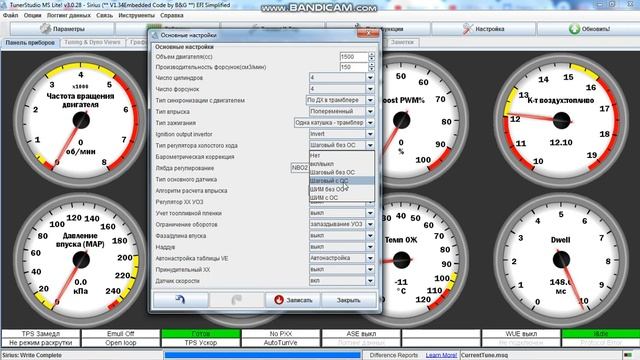Click the undo arrow button in dialog
This screenshot has height=360, width=640.
coord(180,300)
